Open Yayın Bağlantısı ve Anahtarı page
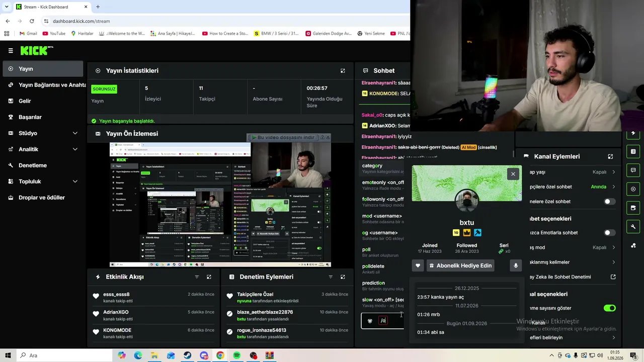 point(44,85)
